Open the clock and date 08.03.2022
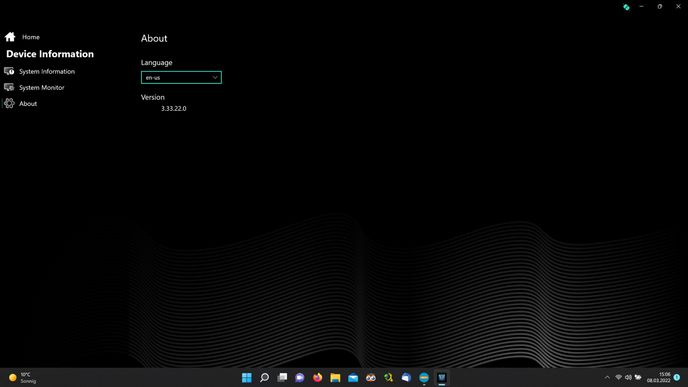 [658, 377]
